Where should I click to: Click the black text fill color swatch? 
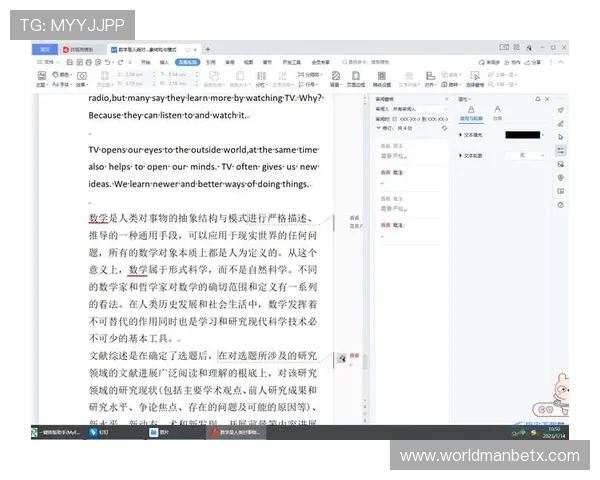pyautogui.click(x=523, y=135)
